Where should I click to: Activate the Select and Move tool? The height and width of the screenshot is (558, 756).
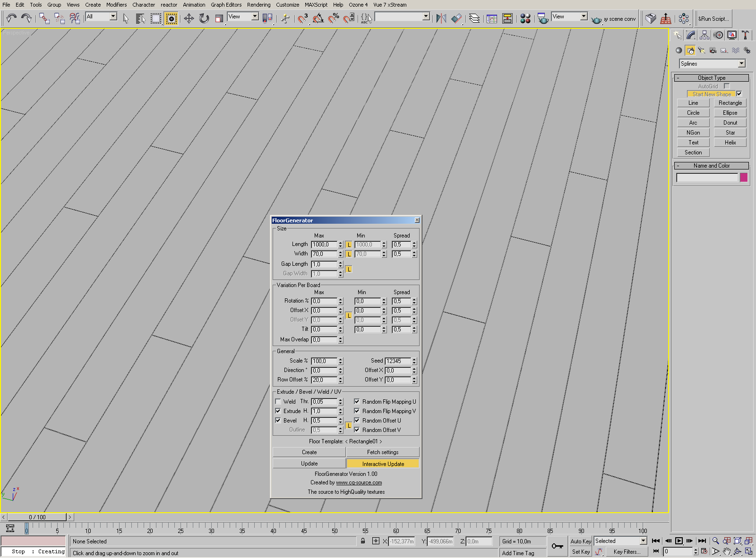(189, 18)
